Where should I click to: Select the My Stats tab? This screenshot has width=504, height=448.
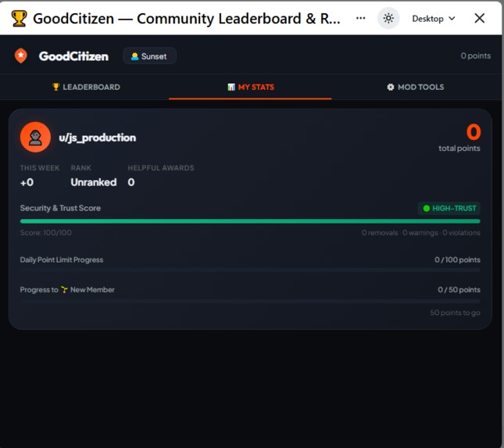point(250,87)
